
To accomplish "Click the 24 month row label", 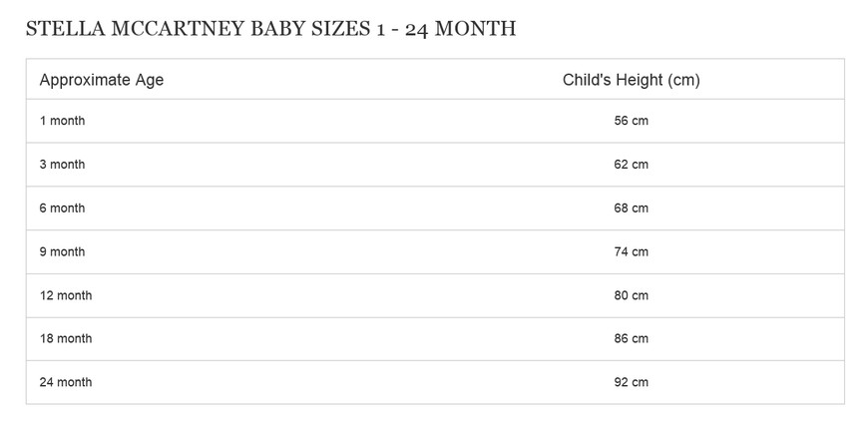I will [65, 382].
